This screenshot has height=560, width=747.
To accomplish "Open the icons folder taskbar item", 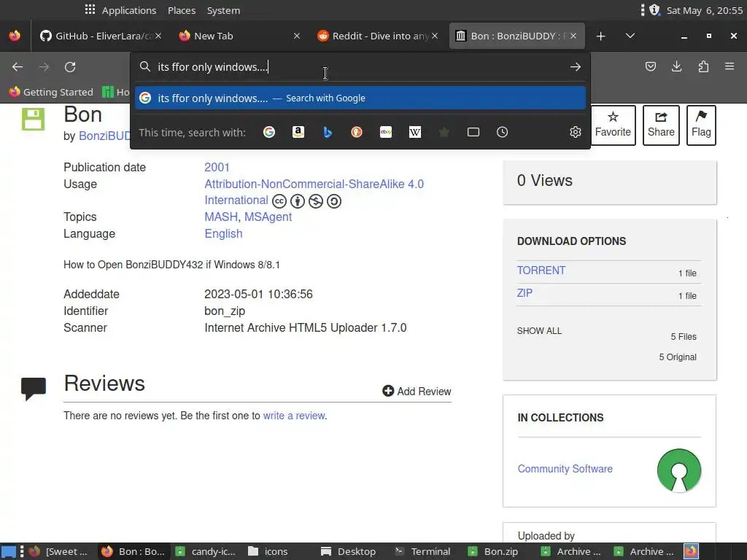I will tap(268, 551).
